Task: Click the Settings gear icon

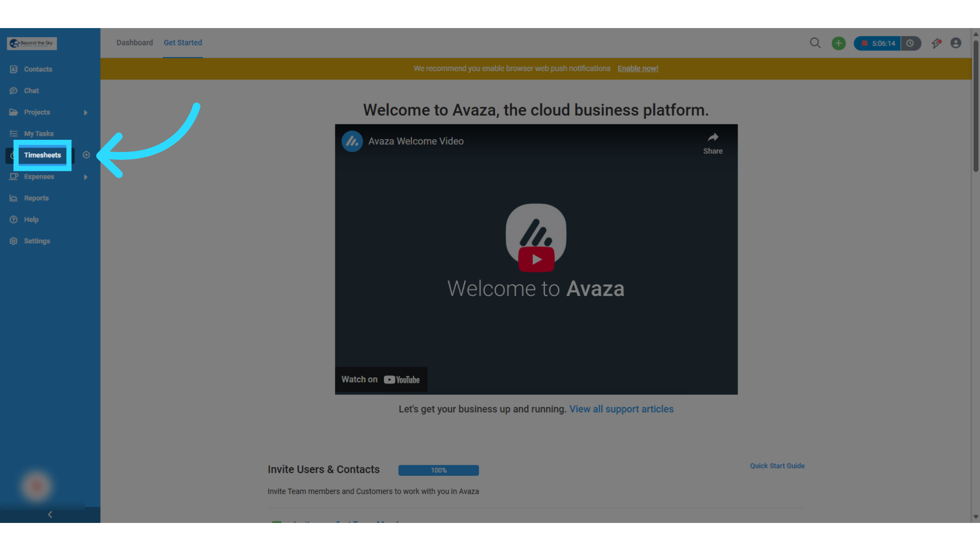Action: point(14,241)
